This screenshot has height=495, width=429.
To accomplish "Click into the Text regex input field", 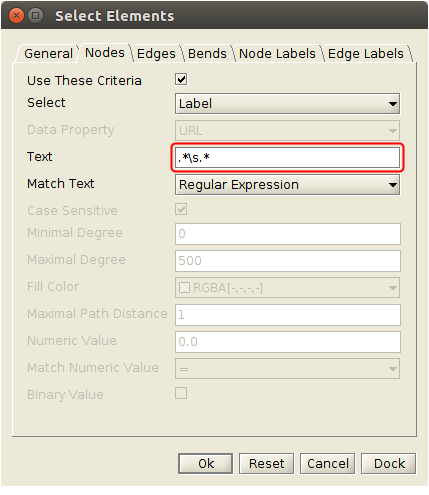I will 287,158.
